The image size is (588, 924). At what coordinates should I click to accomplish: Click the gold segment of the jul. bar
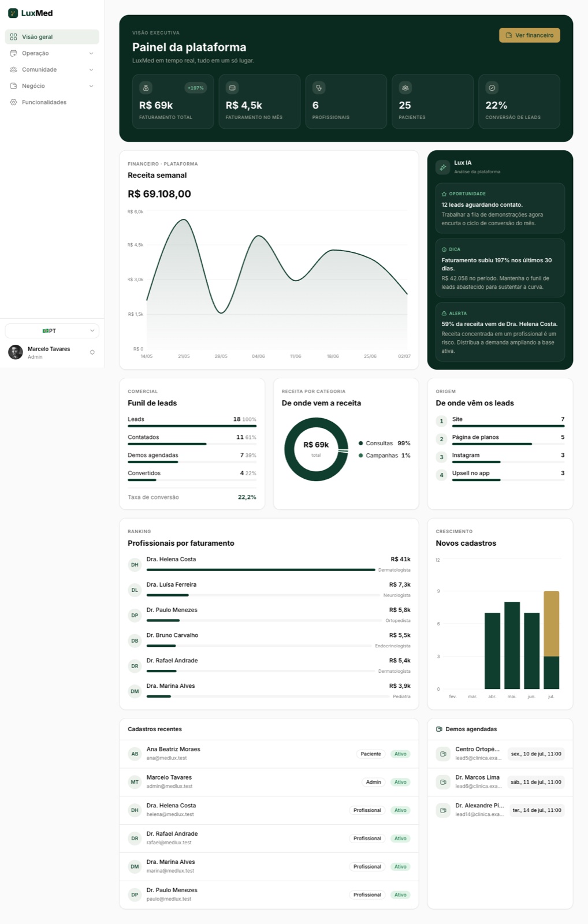click(552, 624)
